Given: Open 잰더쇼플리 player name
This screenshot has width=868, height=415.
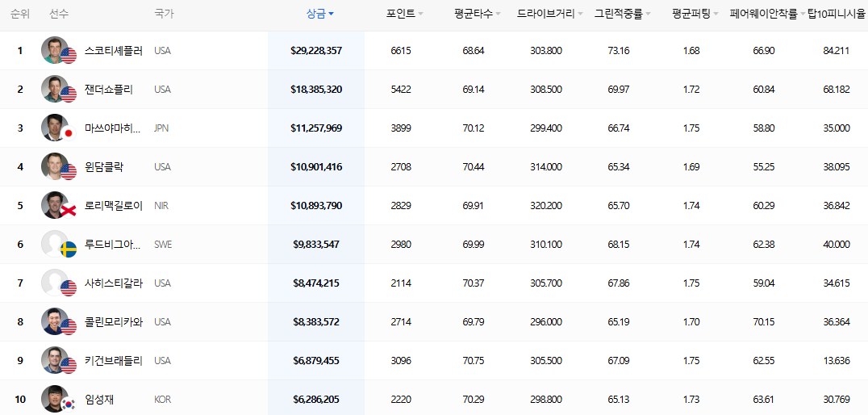Looking at the screenshot, I should [108, 90].
